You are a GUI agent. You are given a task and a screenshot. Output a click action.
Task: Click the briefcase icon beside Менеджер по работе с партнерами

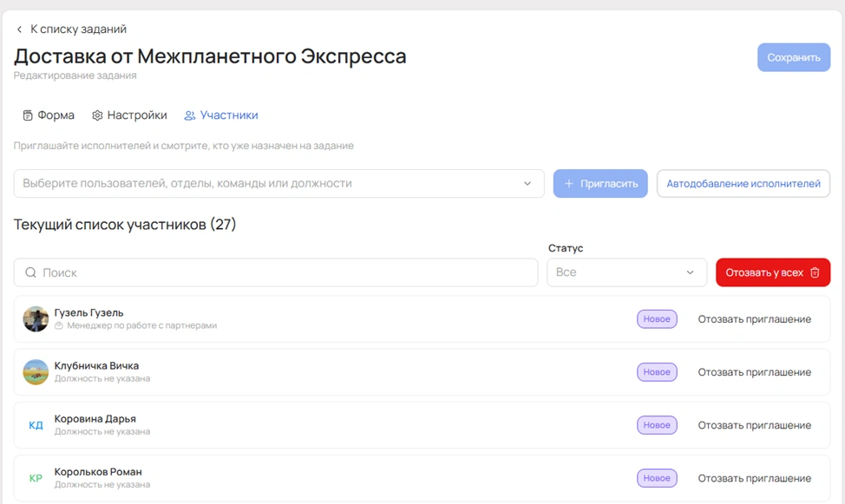(59, 325)
